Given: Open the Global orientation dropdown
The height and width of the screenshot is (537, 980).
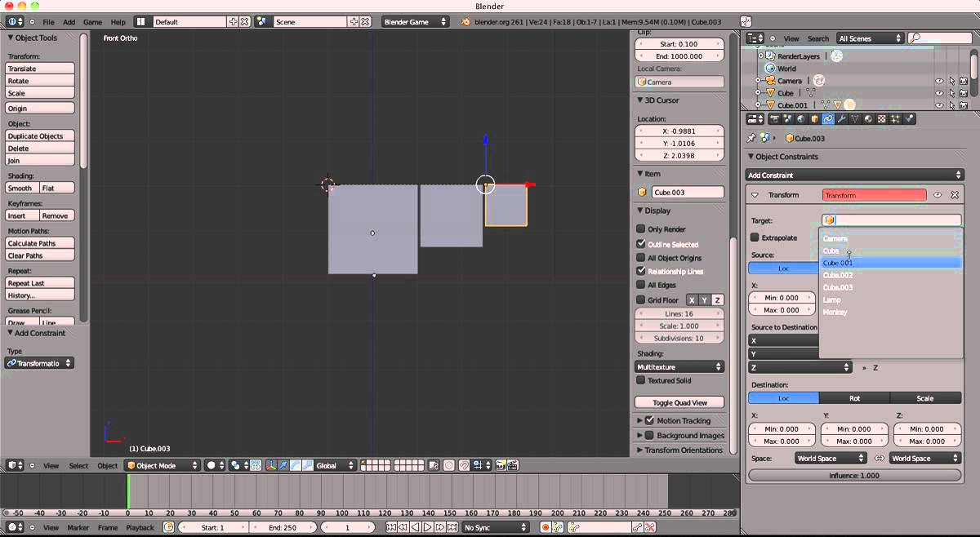Looking at the screenshot, I should pyautogui.click(x=336, y=465).
